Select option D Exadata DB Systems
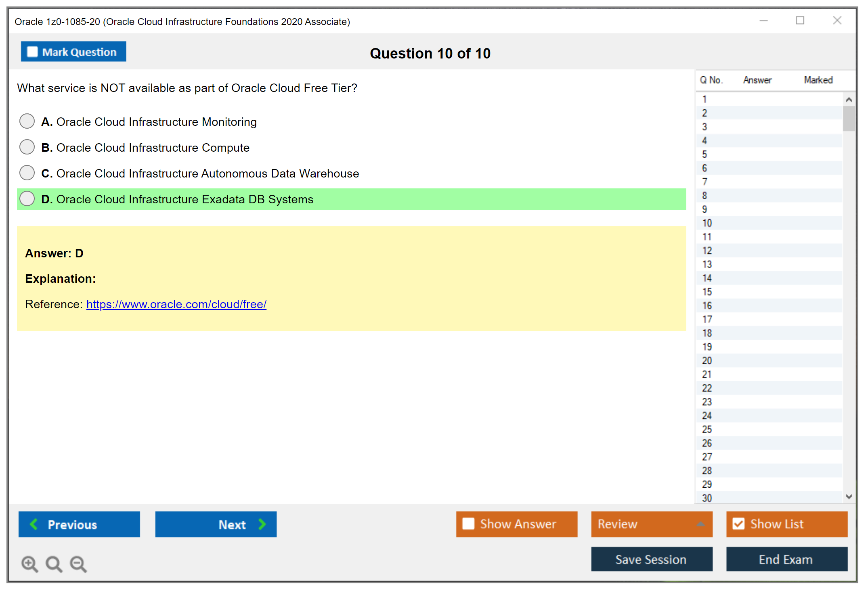868x593 pixels. coord(27,198)
